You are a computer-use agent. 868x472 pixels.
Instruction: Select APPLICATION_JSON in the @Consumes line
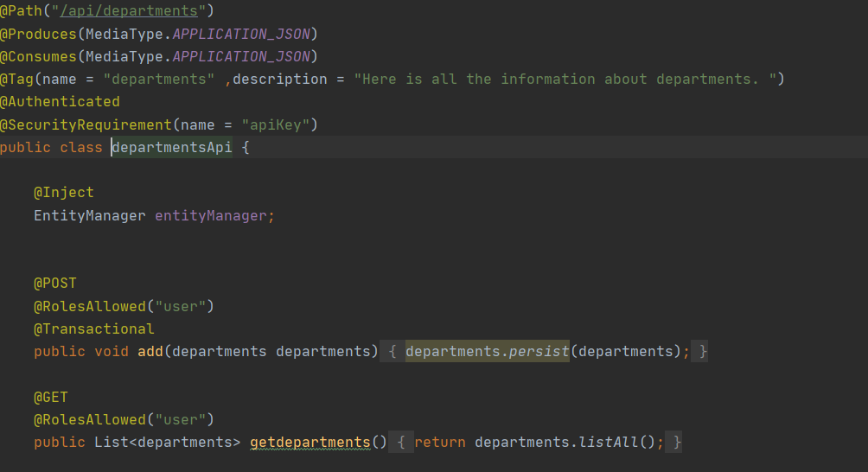tap(241, 56)
